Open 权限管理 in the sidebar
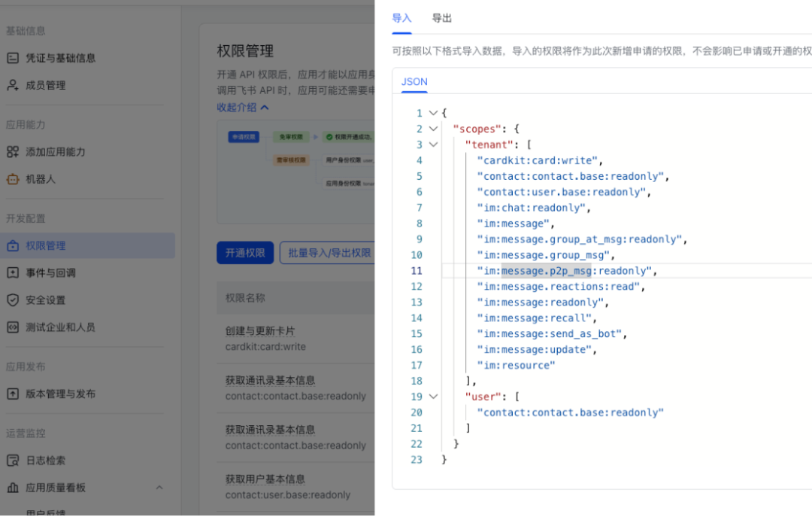812x517 pixels. (x=87, y=246)
